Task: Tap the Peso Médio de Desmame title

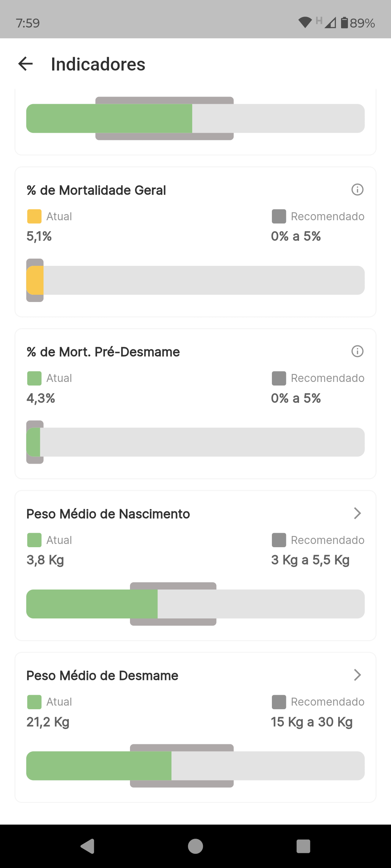Action: tap(102, 676)
